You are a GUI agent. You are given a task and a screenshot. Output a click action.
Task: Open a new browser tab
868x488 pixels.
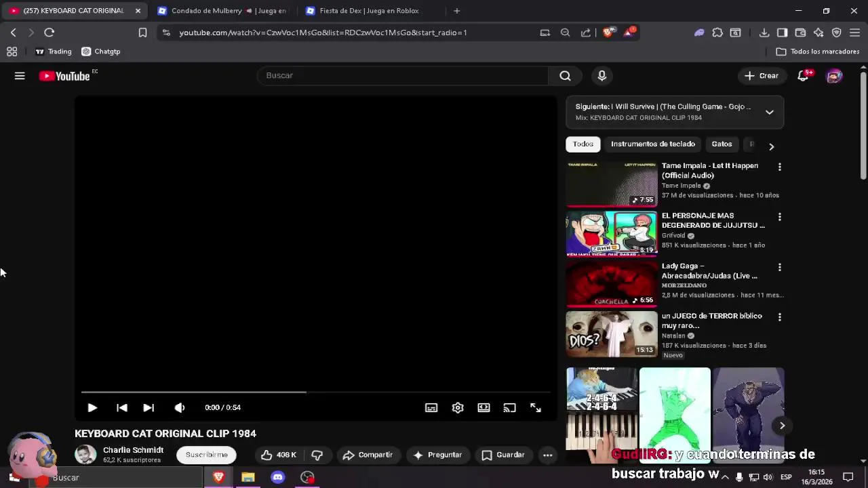[x=456, y=11]
